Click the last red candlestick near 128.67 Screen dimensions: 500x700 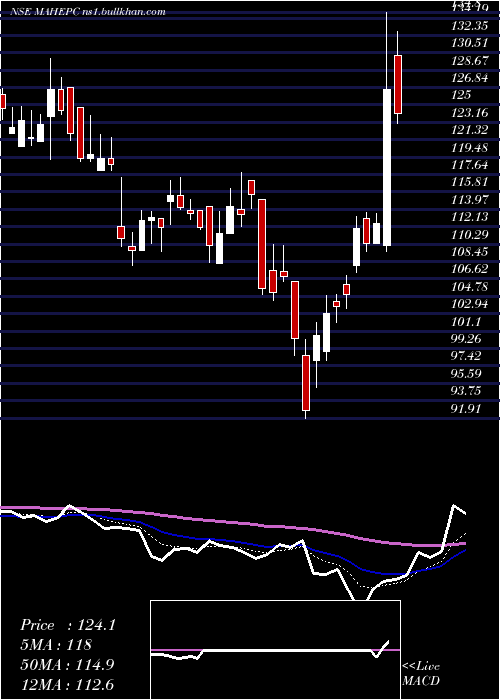coord(398,84)
